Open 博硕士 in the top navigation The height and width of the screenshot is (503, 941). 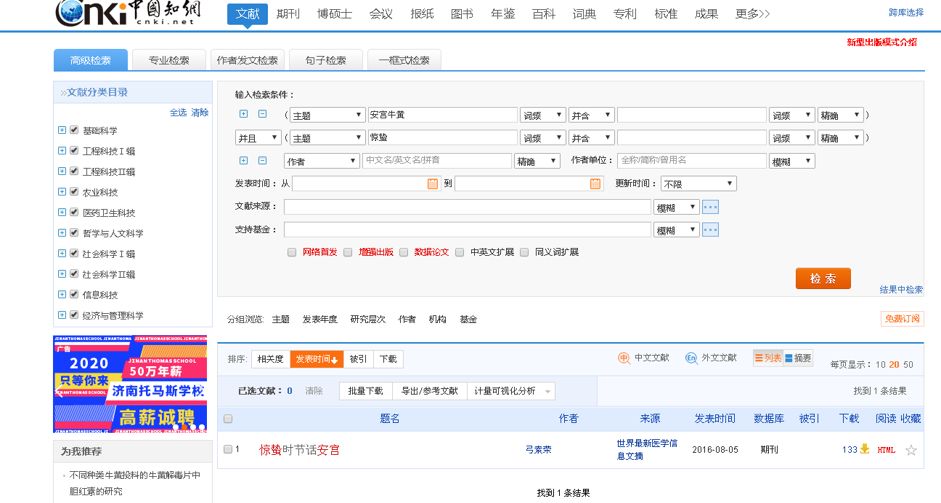pos(335,14)
